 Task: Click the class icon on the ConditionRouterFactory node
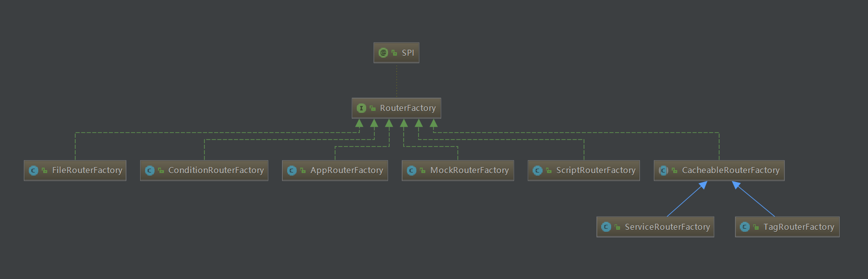tap(150, 171)
